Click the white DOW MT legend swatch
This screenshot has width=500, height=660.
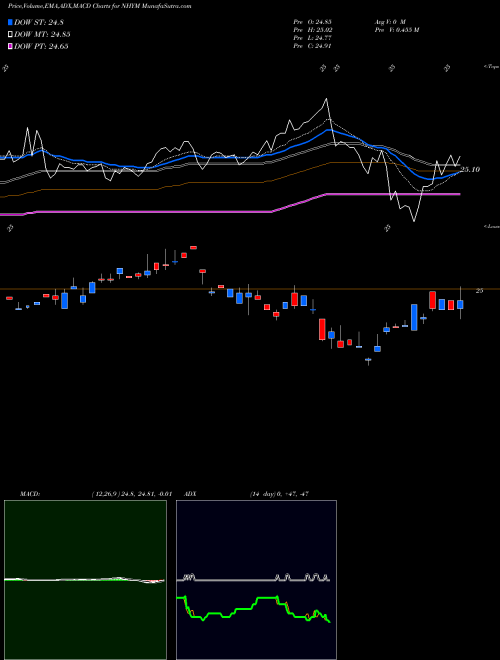tap(11, 35)
